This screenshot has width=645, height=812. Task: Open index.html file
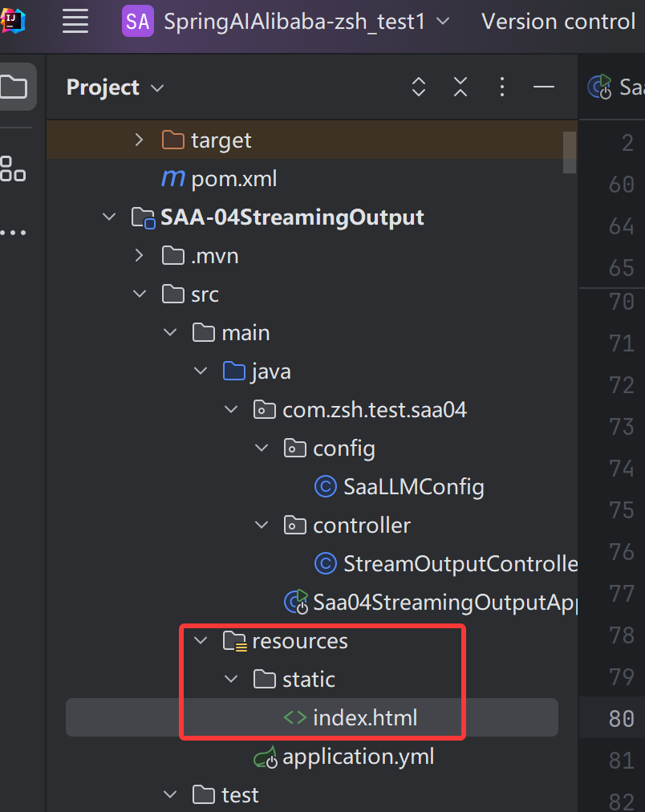pyautogui.click(x=365, y=718)
